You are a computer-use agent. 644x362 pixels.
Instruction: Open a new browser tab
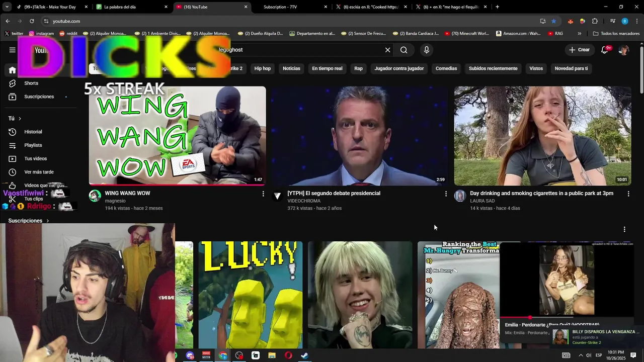pos(497,7)
